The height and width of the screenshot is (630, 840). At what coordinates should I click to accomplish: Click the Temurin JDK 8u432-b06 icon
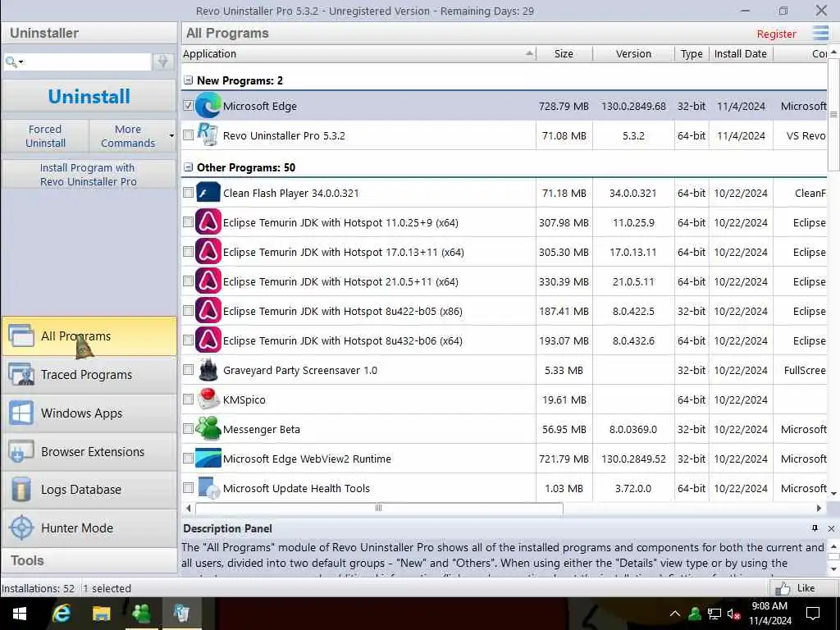point(208,340)
